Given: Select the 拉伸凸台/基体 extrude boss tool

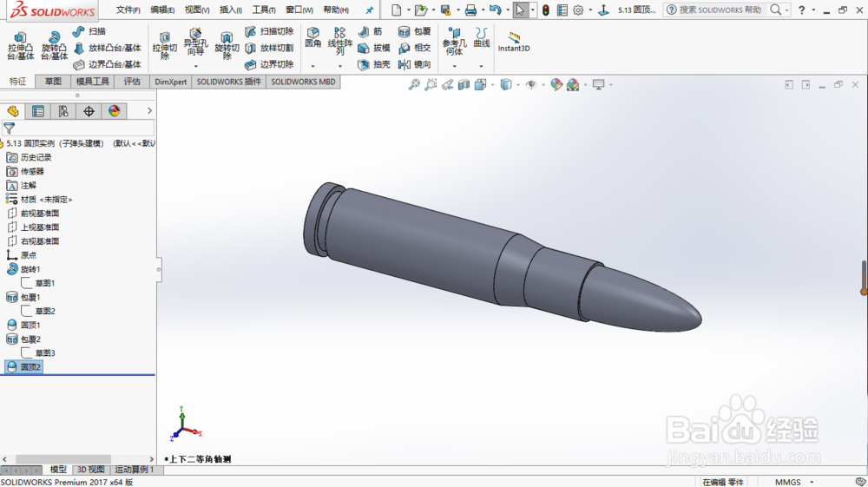Looking at the screenshot, I should pos(21,45).
